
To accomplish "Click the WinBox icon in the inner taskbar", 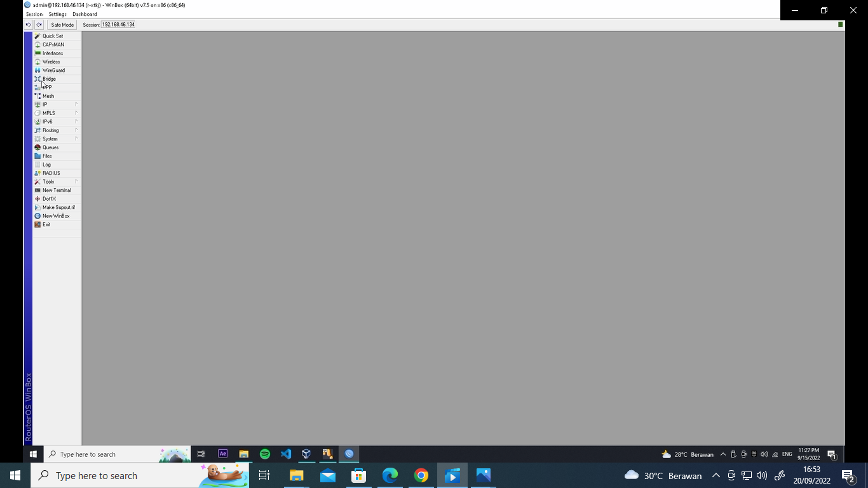I will point(349,454).
